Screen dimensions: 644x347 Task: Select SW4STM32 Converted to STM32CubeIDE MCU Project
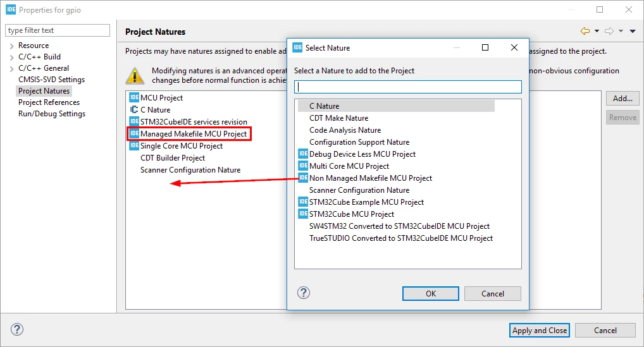399,226
